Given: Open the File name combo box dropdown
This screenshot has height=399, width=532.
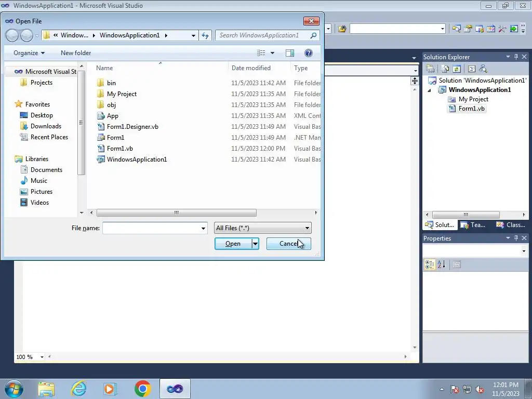Looking at the screenshot, I should tap(203, 228).
